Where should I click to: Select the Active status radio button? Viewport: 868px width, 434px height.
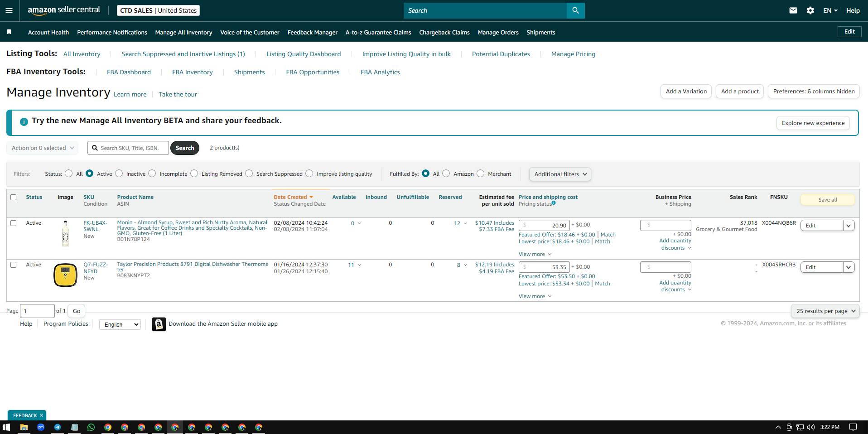[x=90, y=174]
